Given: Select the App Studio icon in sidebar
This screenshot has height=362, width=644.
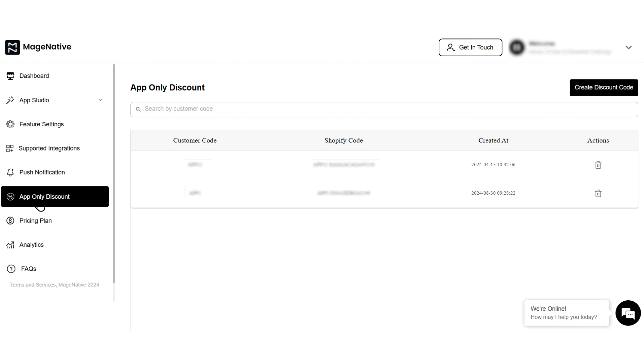Looking at the screenshot, I should pyautogui.click(x=10, y=100).
